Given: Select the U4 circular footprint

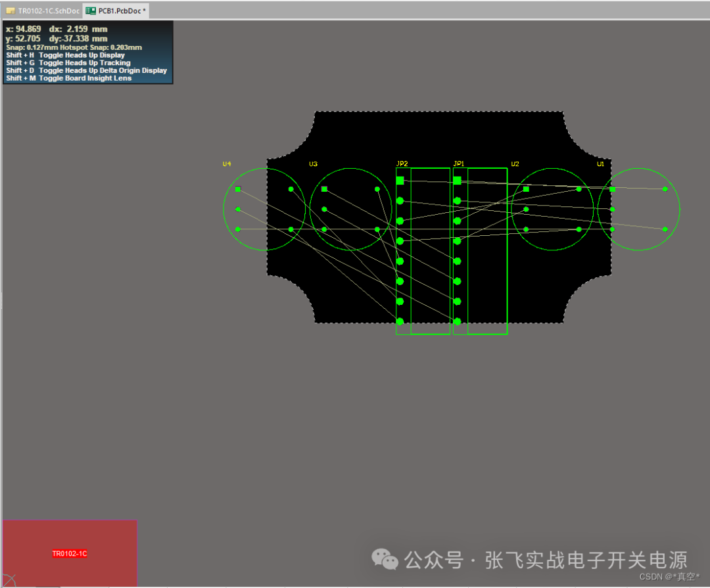Looking at the screenshot, I should coord(263,209).
